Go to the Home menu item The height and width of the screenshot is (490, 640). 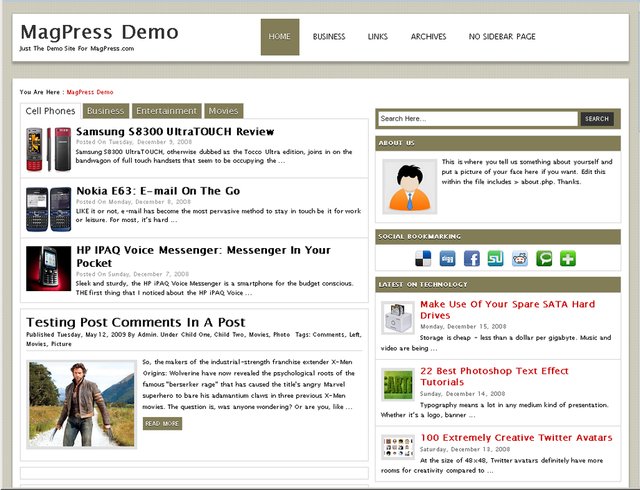point(280,37)
